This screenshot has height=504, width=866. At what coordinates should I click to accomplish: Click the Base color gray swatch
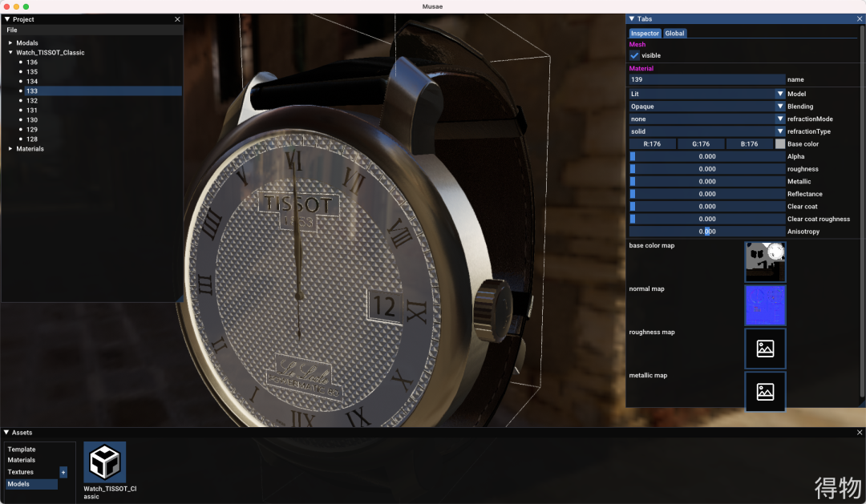780,144
